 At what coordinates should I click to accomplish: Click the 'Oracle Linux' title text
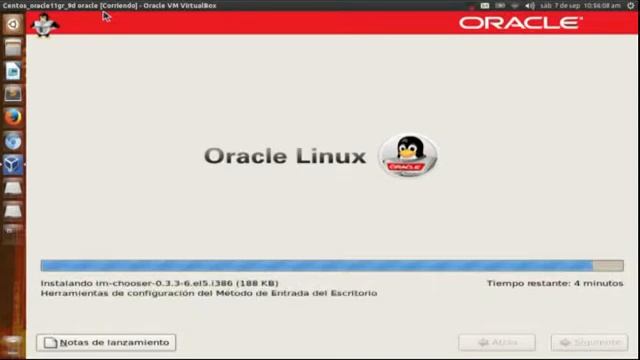(285, 156)
